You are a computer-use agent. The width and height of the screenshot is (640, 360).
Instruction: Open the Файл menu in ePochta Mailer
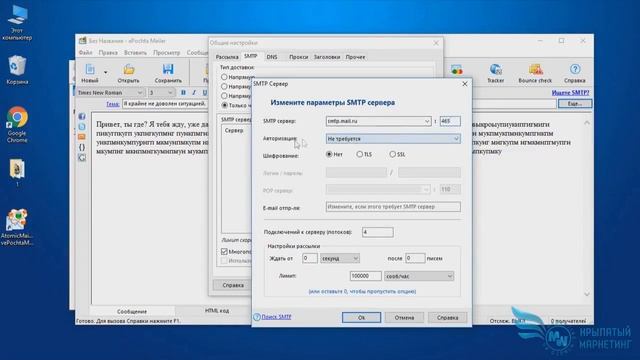(86, 53)
